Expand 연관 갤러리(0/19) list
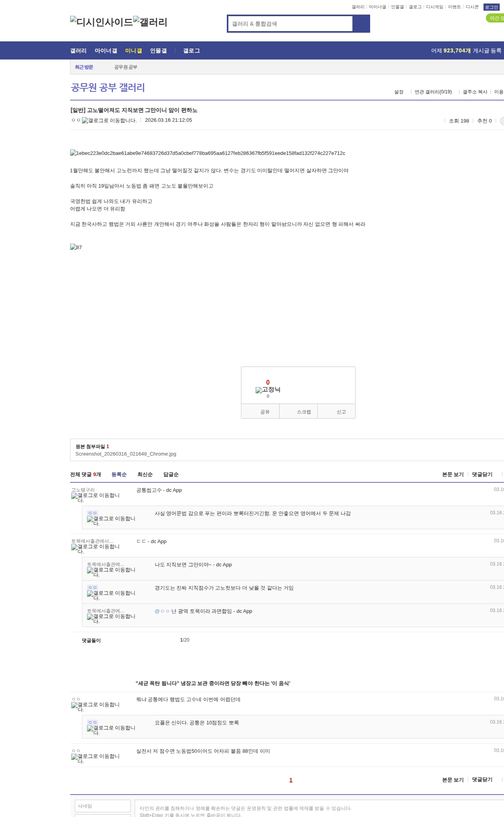This screenshot has height=817, width=504. (433, 92)
